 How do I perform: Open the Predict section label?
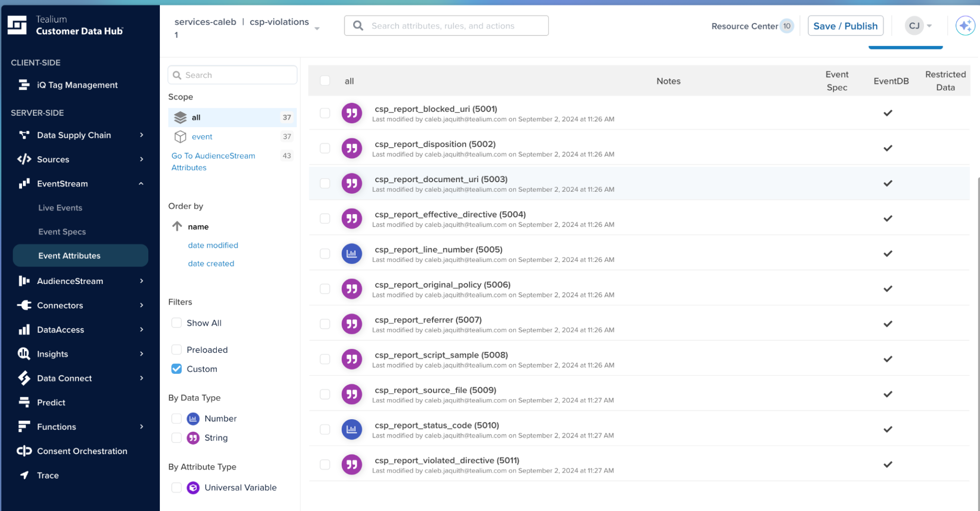[x=51, y=402]
